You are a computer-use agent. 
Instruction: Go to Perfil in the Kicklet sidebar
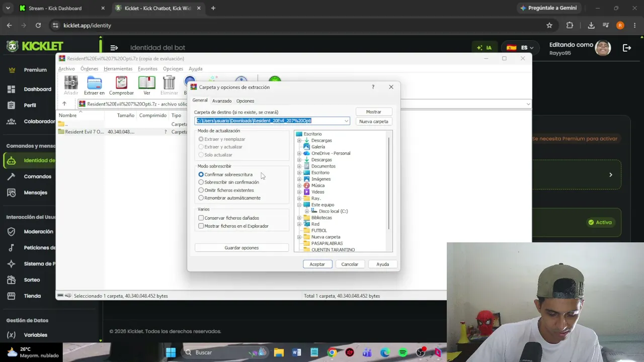click(30, 105)
